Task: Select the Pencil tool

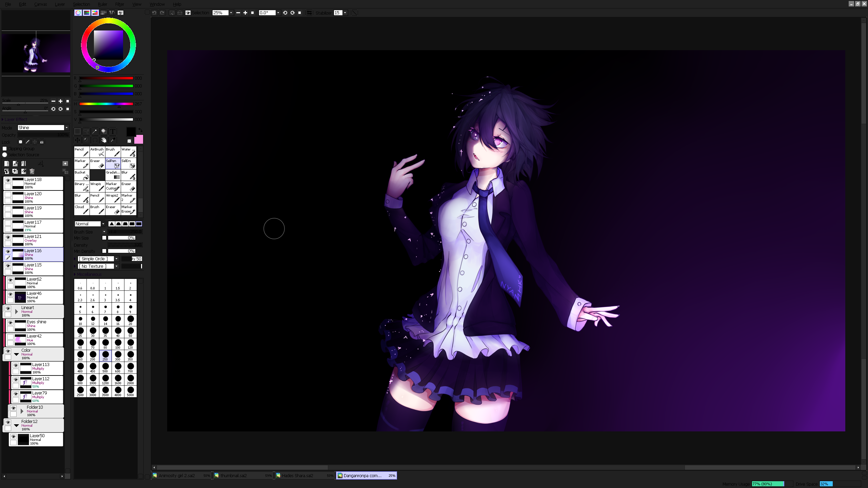Action: pyautogui.click(x=81, y=152)
